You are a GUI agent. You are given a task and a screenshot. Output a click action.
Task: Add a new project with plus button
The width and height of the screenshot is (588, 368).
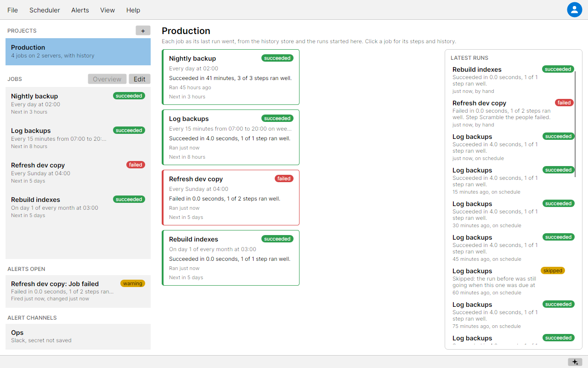143,30
